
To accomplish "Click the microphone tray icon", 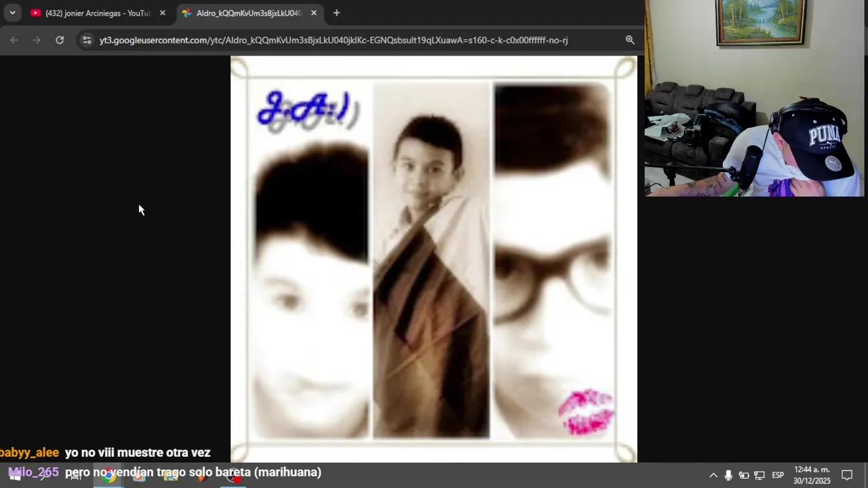I will click(728, 475).
